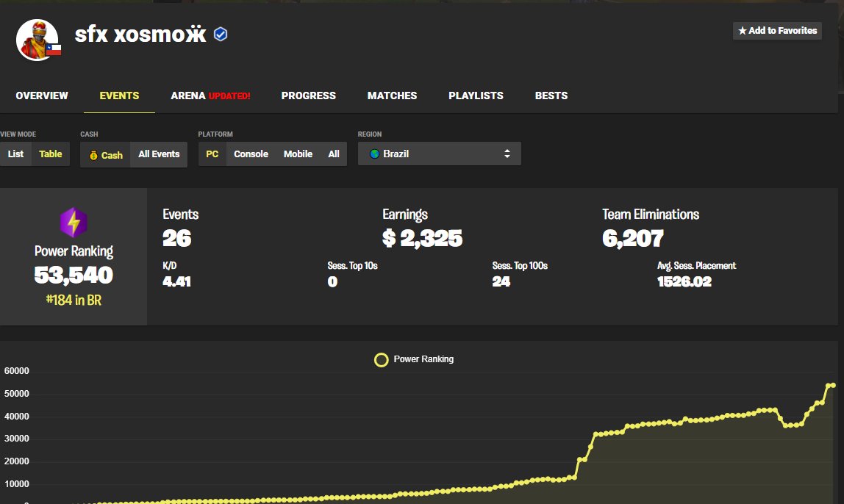Screen dimensions: 844x504
Task: Select Console platform filter
Action: pos(251,154)
